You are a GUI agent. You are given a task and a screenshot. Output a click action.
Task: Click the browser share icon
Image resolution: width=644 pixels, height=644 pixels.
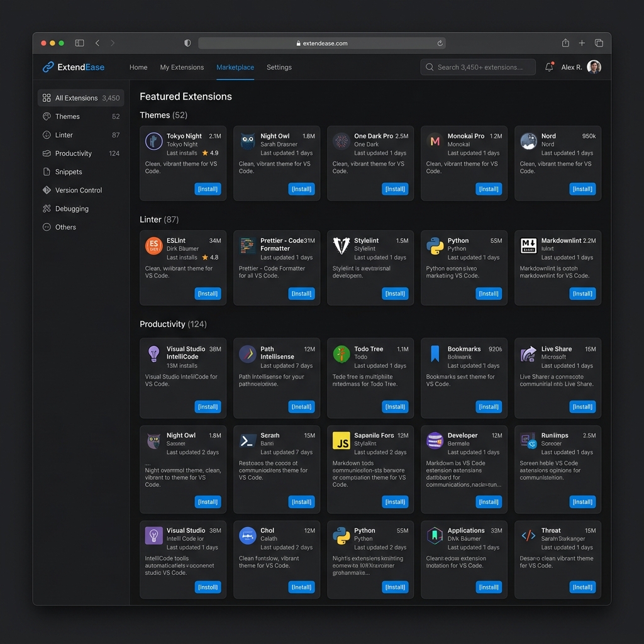coord(565,43)
